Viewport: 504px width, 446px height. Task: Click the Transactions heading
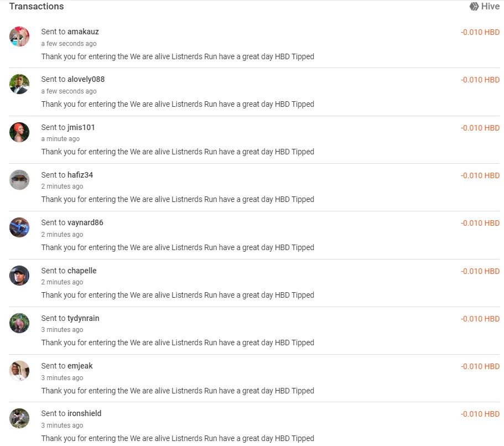coord(37,7)
